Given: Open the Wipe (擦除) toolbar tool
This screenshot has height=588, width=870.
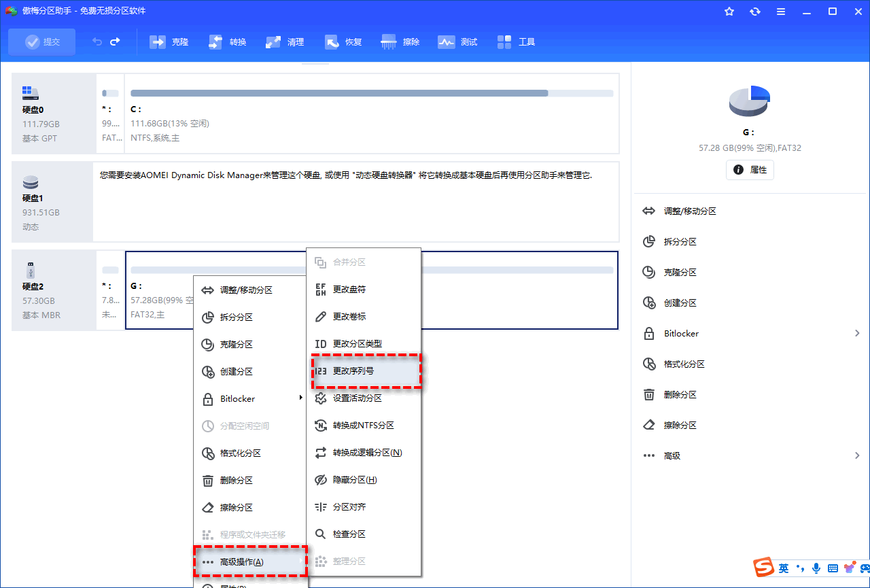Looking at the screenshot, I should tap(401, 42).
